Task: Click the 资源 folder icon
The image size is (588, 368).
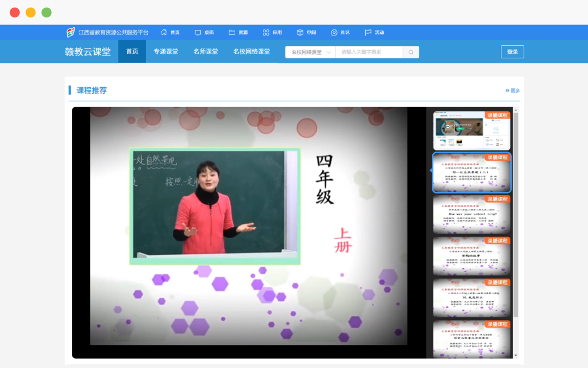Action: pos(232,32)
